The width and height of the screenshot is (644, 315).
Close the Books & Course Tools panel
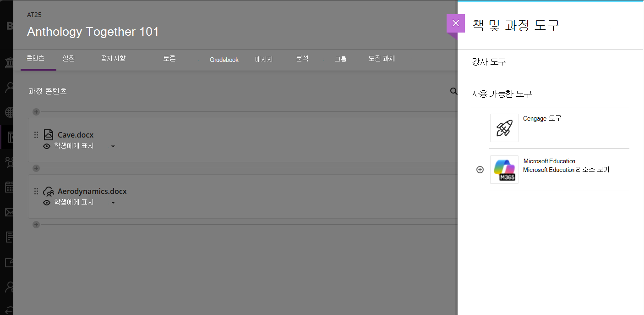(455, 23)
